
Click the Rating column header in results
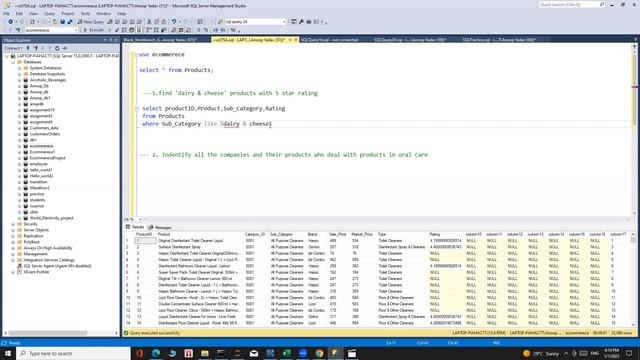tap(435, 234)
